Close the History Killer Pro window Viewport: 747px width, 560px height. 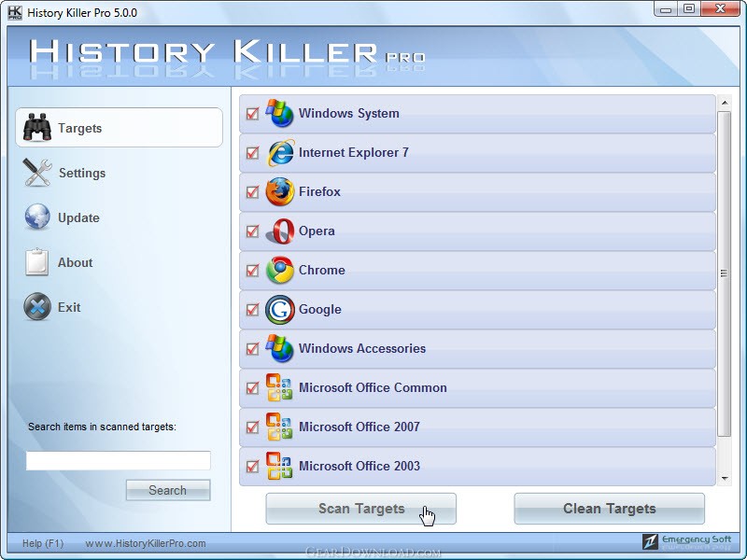click(720, 9)
